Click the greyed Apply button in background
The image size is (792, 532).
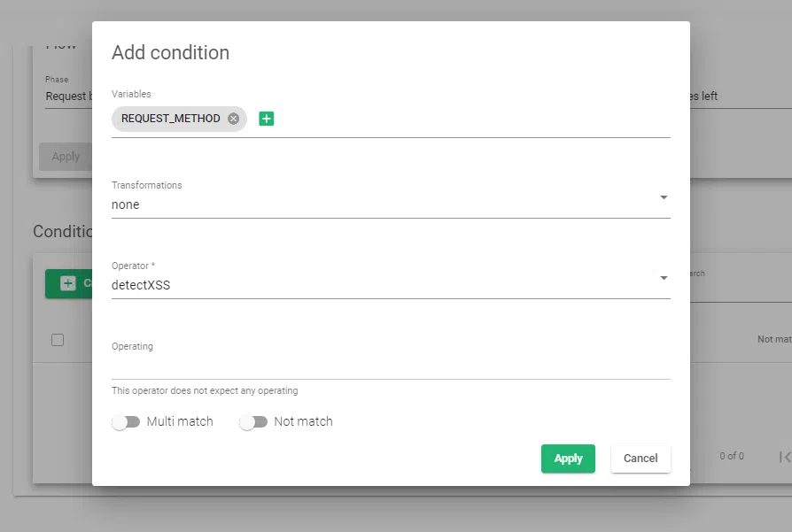click(65, 157)
